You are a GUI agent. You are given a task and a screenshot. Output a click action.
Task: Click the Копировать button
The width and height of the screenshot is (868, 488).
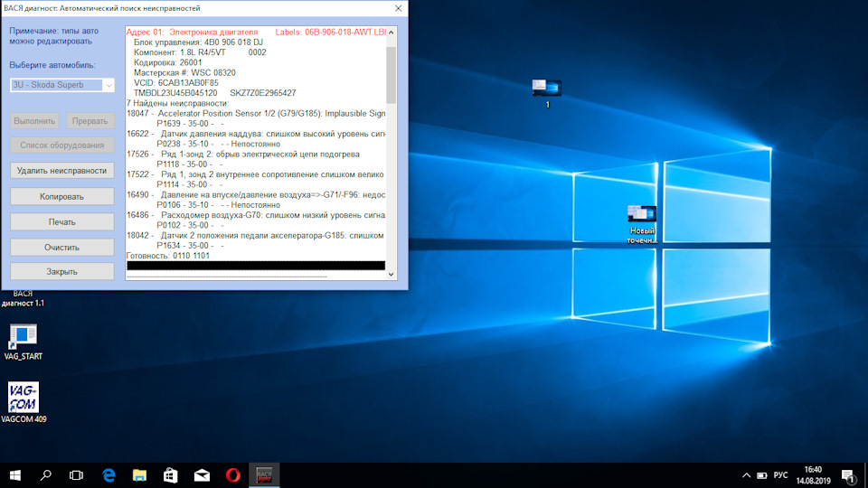click(62, 196)
